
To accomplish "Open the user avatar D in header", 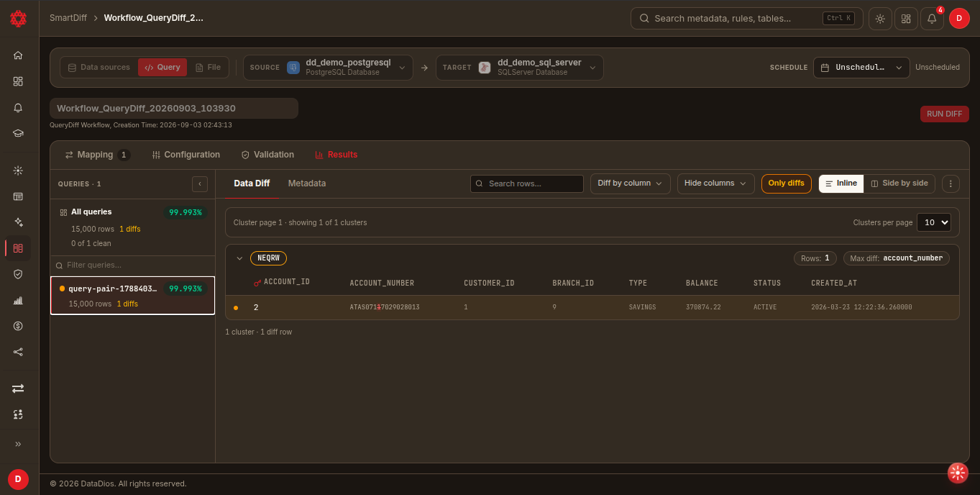I will (x=959, y=19).
